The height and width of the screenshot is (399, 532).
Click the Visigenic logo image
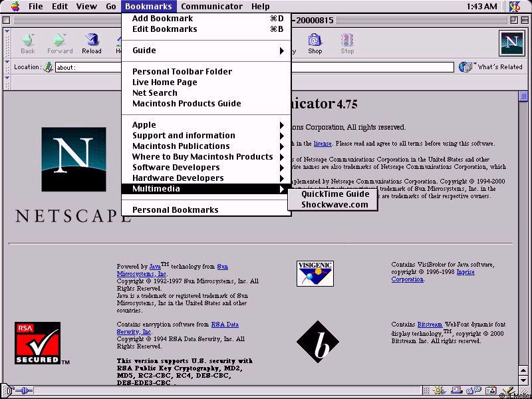[x=315, y=273]
